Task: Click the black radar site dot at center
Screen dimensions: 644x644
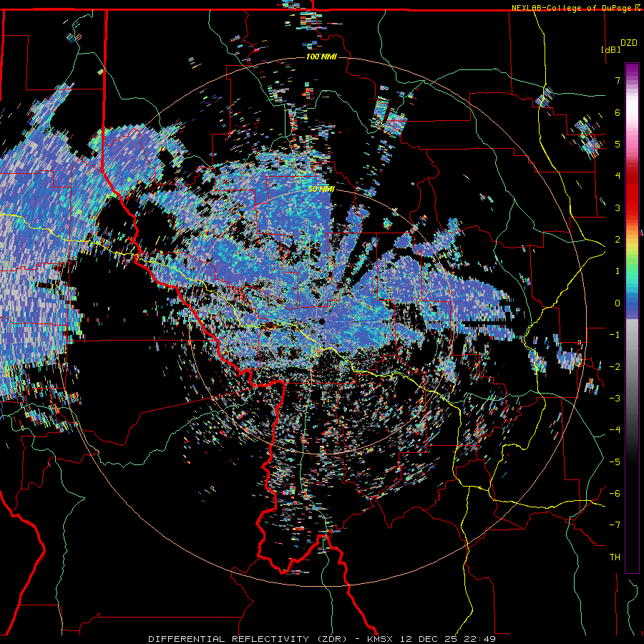Action: tap(322, 321)
